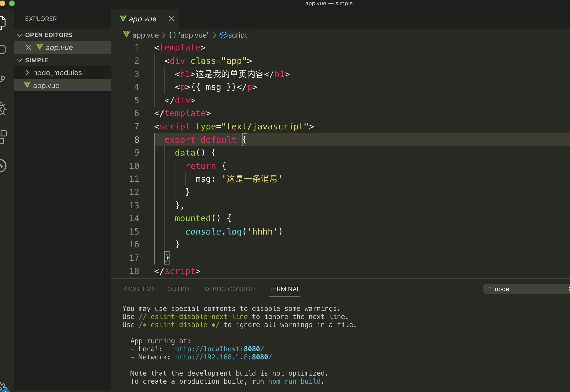Click the app.vue breadcrumb item
570x392 pixels.
click(145, 35)
